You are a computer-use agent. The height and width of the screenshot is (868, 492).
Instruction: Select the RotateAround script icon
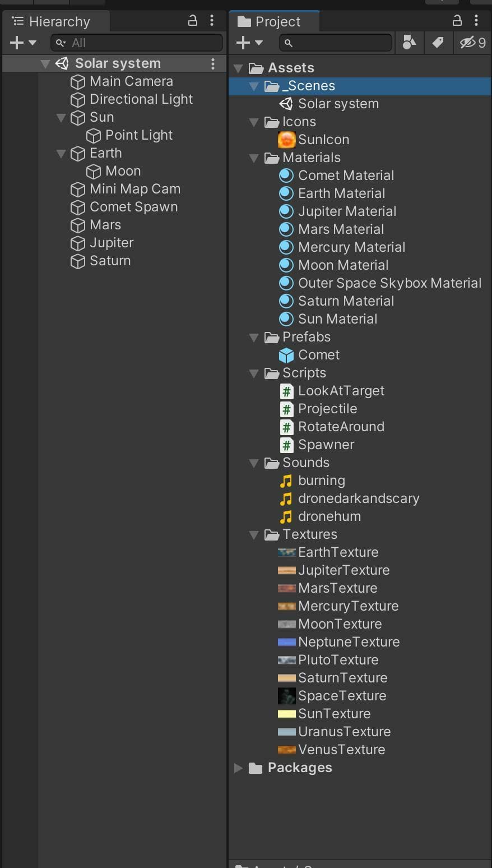286,427
